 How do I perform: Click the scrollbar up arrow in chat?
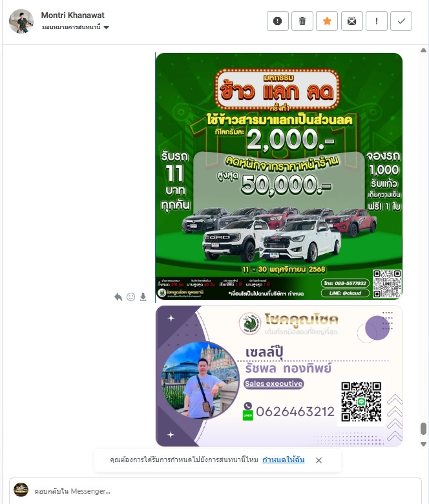click(x=424, y=50)
